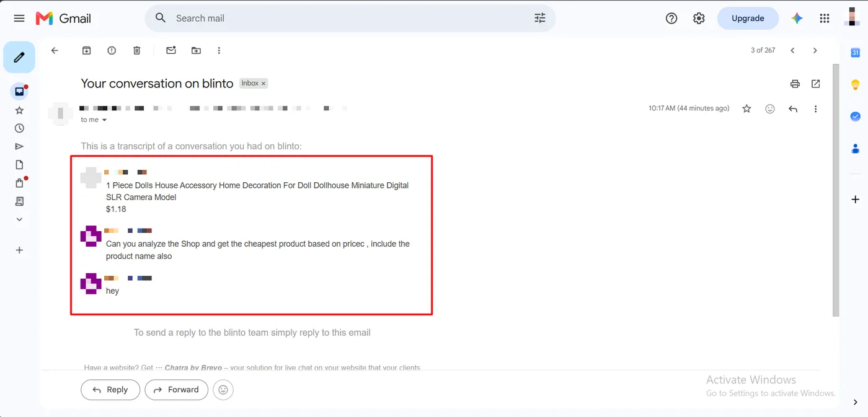Expand More labels in left sidebar
This screenshot has width=868, height=417.
pyautogui.click(x=19, y=219)
